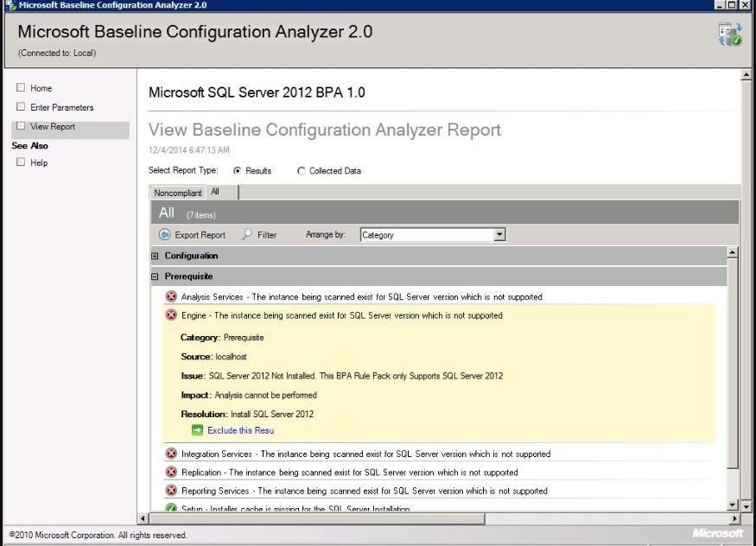Image resolution: width=756 pixels, height=546 pixels.
Task: Expand the Configuration category group
Action: coord(155,256)
